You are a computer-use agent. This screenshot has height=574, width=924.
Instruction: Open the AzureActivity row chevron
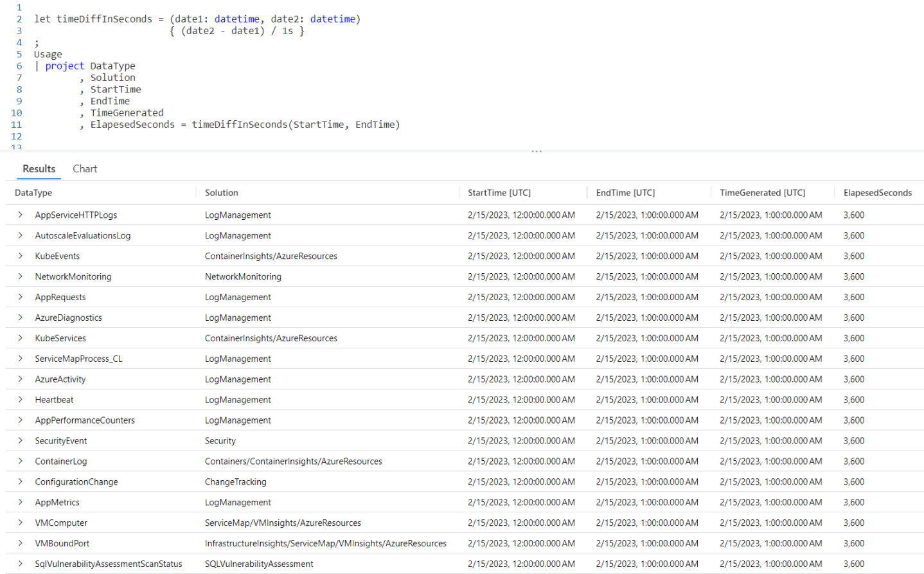click(x=21, y=379)
